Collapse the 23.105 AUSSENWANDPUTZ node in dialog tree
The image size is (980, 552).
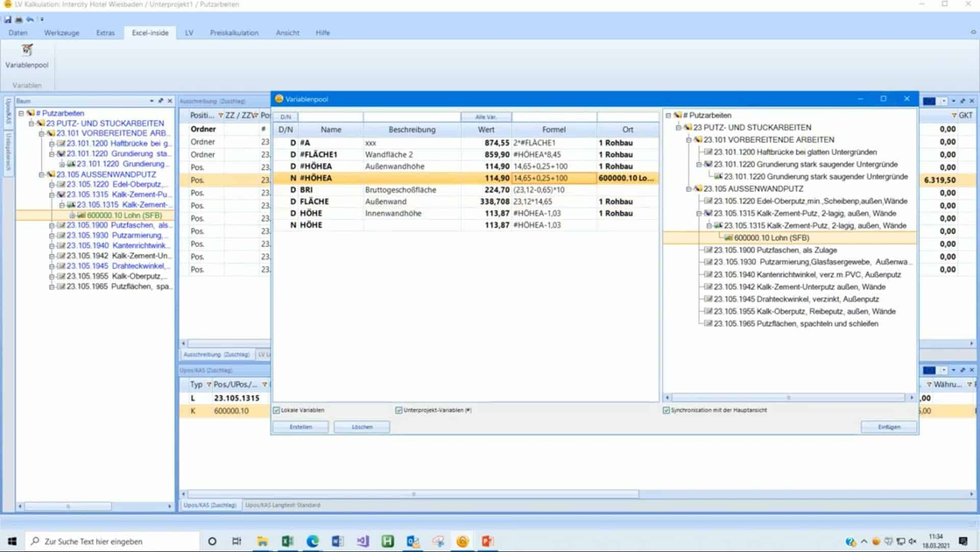[689, 188]
